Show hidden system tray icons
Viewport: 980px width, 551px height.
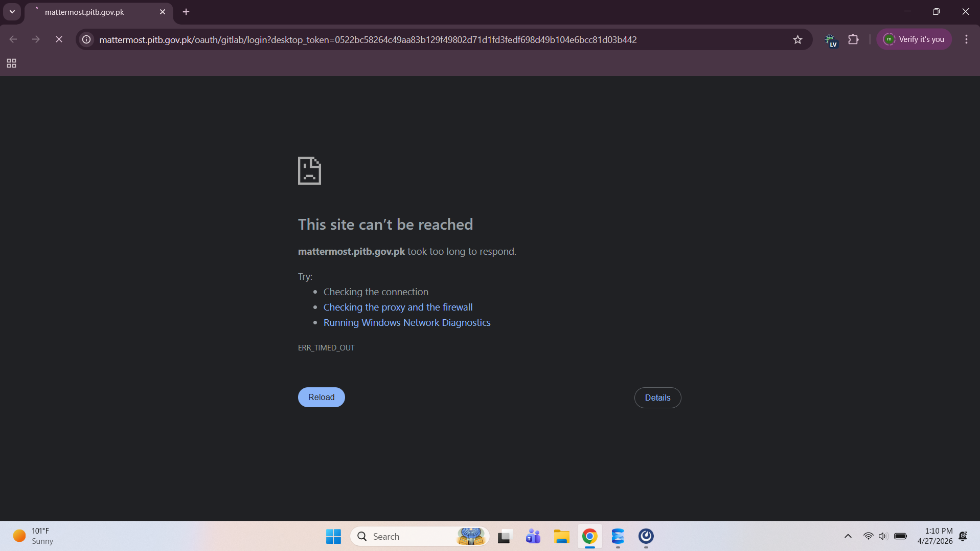(x=848, y=536)
